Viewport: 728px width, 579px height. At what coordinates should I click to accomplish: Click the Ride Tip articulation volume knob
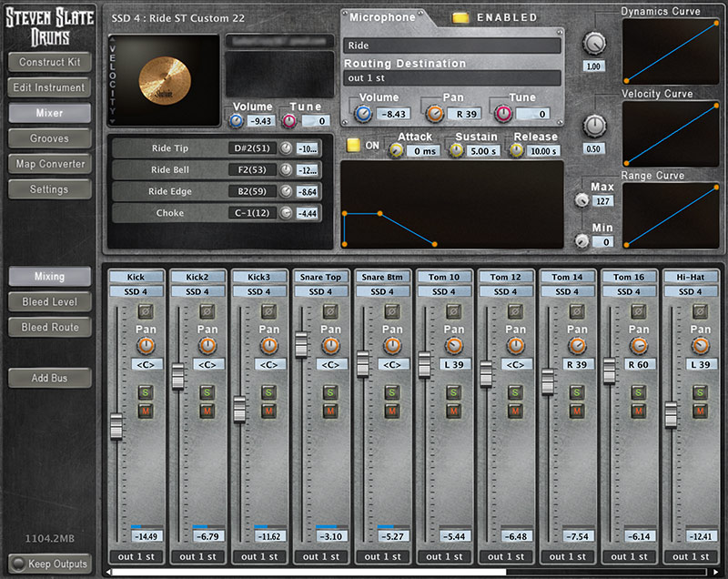coord(286,148)
